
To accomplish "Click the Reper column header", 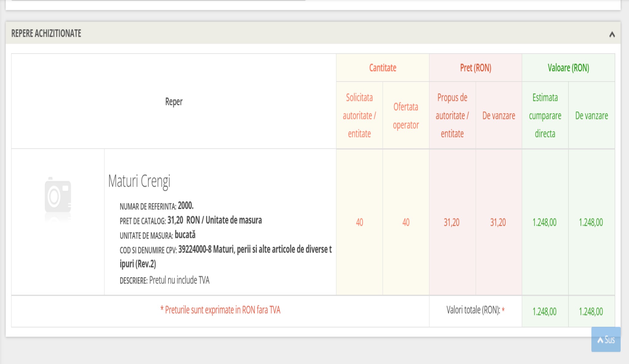I will click(174, 102).
